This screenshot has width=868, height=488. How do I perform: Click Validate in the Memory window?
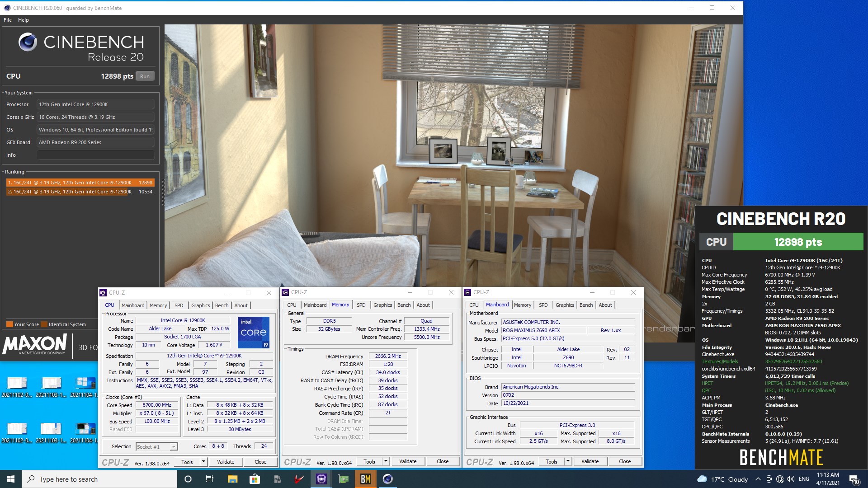[408, 461]
